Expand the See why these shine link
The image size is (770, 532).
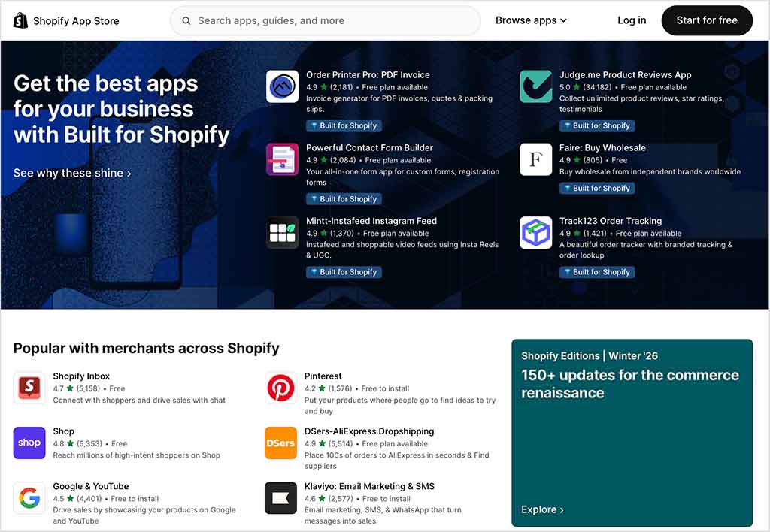72,173
